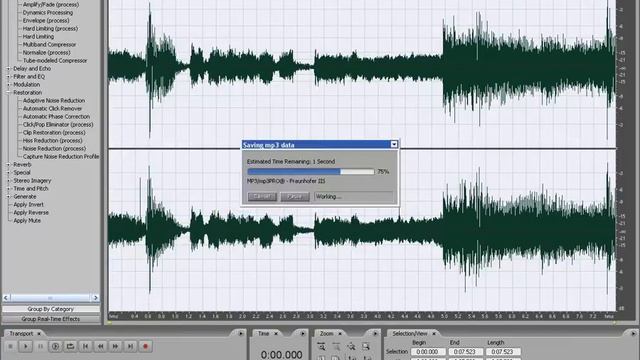The height and width of the screenshot is (360, 640).
Task: Click the Selection End time field
Action: (465, 351)
